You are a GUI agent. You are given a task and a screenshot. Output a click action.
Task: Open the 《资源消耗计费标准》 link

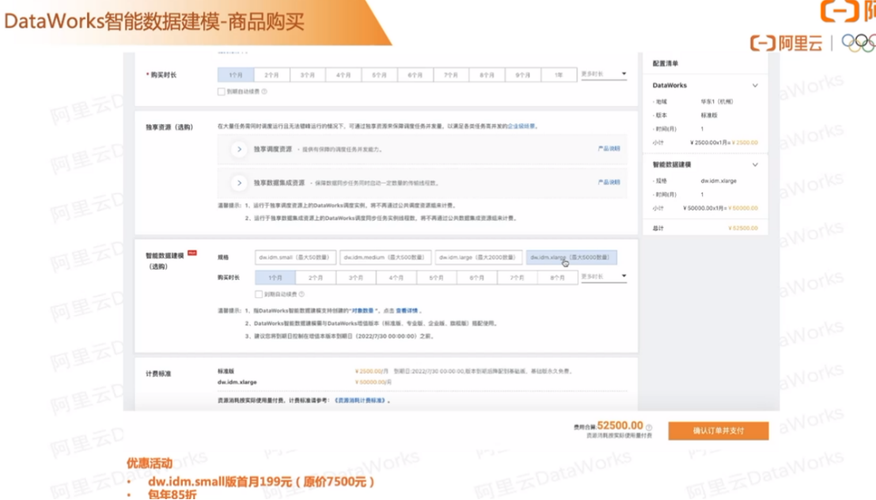coord(360,401)
